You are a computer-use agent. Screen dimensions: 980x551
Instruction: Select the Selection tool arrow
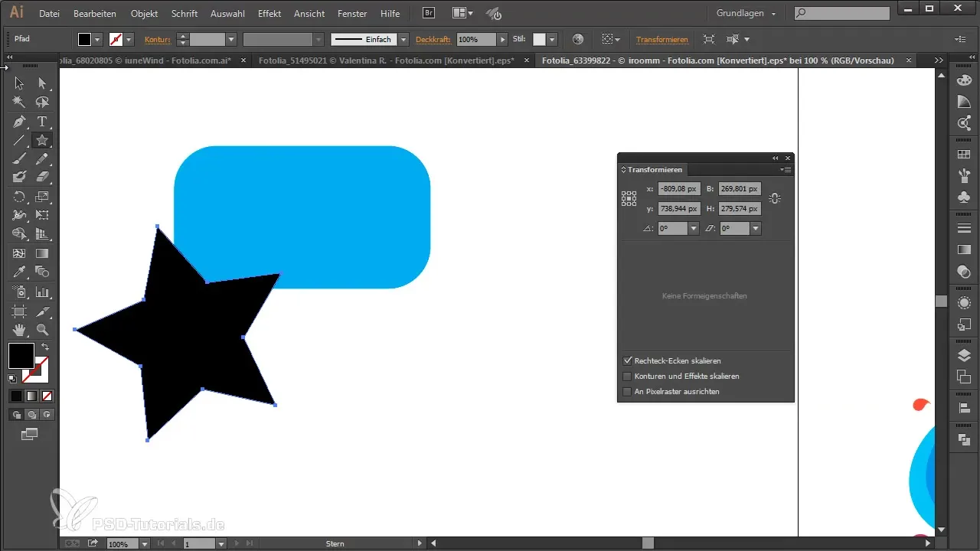tap(20, 83)
